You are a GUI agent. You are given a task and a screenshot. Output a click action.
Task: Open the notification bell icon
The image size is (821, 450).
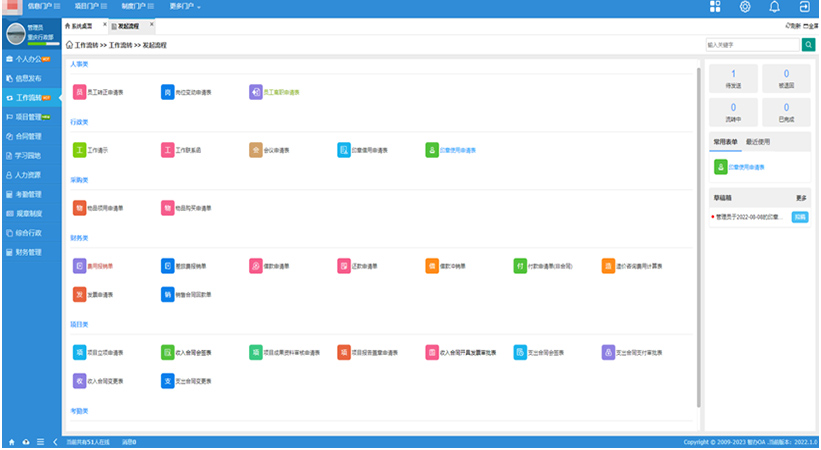[x=774, y=6]
